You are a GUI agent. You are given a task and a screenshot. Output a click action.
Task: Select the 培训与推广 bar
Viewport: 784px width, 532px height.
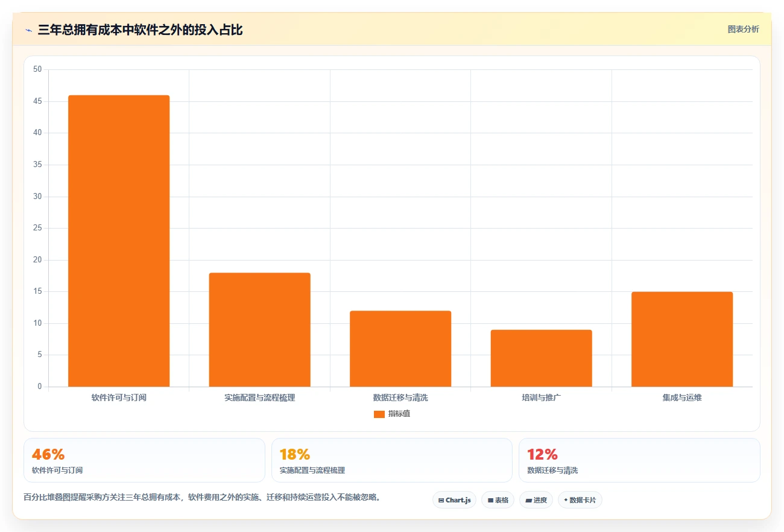coord(541,358)
